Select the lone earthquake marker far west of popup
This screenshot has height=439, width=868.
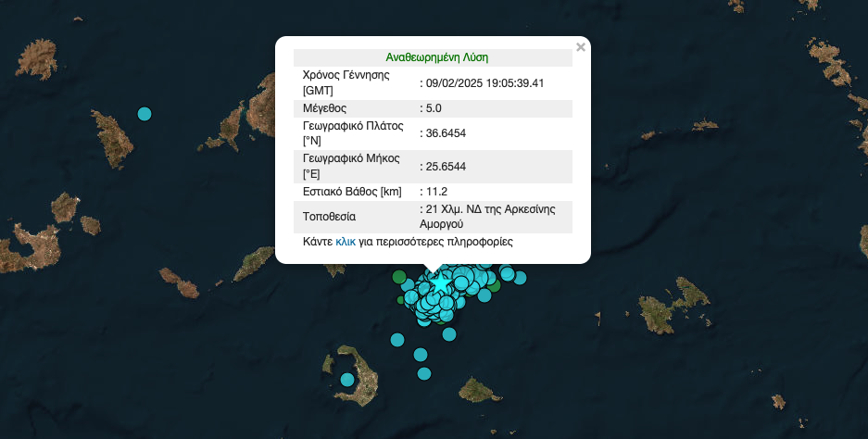click(x=145, y=114)
